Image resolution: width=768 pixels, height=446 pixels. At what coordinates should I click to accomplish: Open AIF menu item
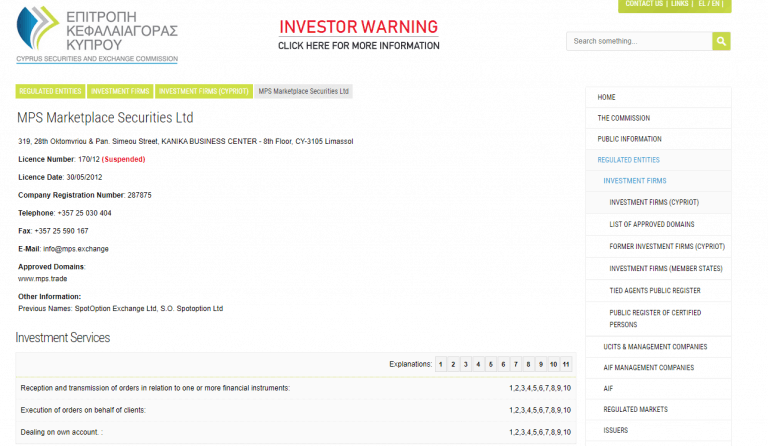coord(658,389)
